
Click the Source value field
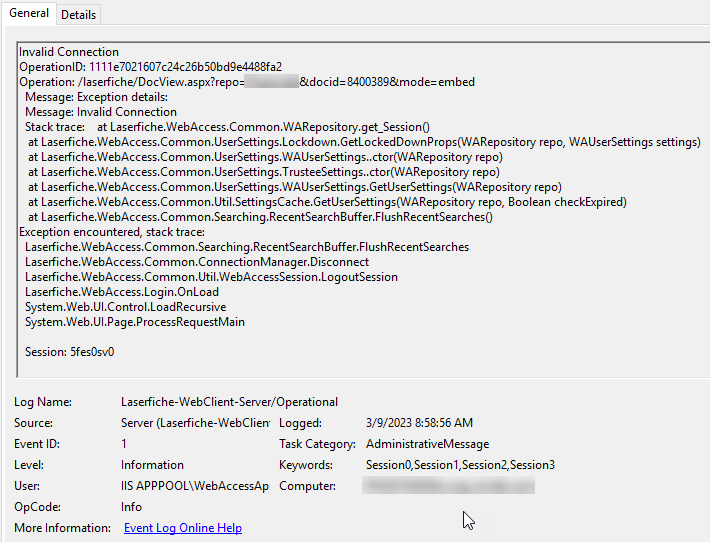[195, 422]
